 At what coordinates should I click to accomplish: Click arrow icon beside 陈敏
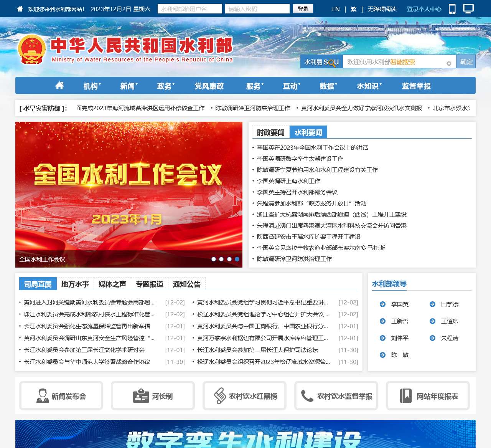coord(382,355)
